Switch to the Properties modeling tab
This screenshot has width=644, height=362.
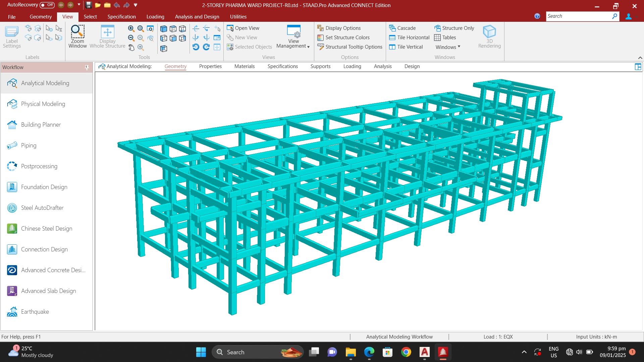pyautogui.click(x=210, y=66)
